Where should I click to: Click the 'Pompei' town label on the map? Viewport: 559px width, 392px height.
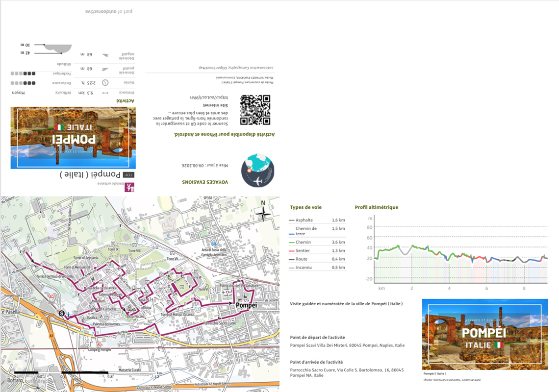coord(246,305)
